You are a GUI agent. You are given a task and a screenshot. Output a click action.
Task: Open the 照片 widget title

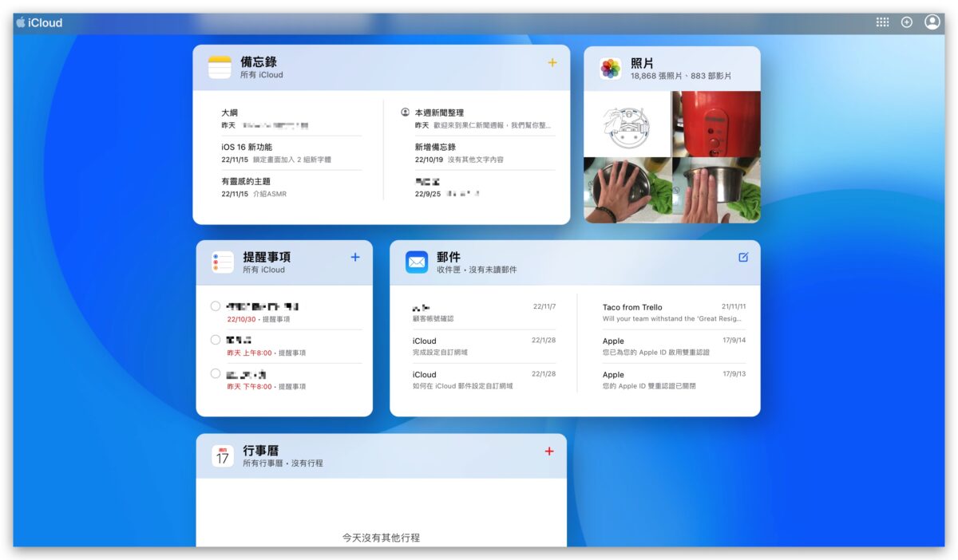642,62
